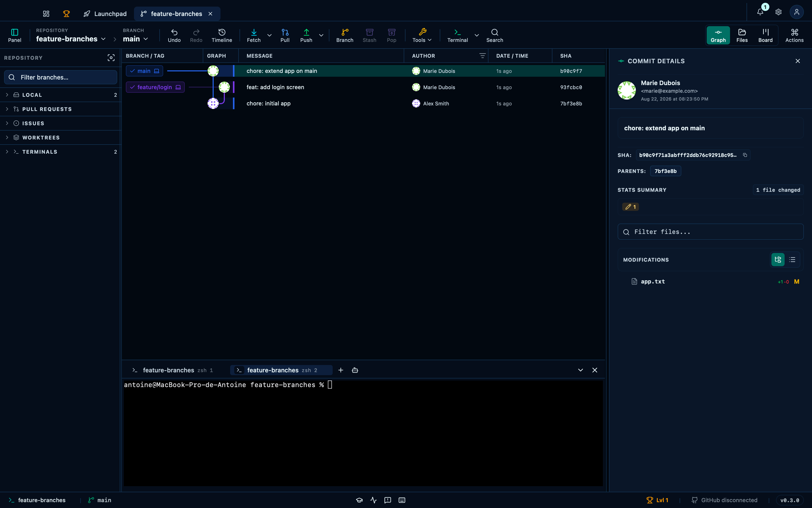The image size is (812, 508).
Task: Open the Timeline view
Action: (222, 35)
